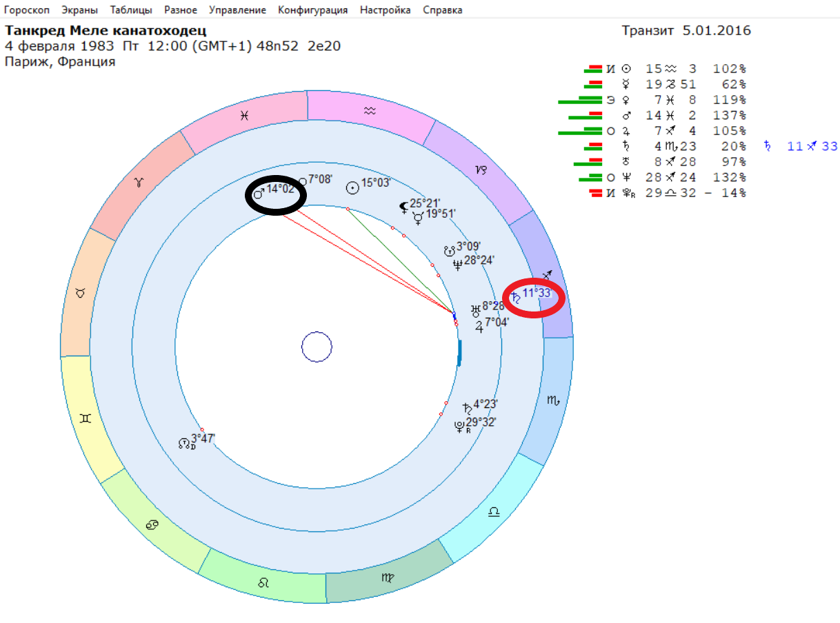
Task: Open the Конфигурация menu
Action: (313, 10)
